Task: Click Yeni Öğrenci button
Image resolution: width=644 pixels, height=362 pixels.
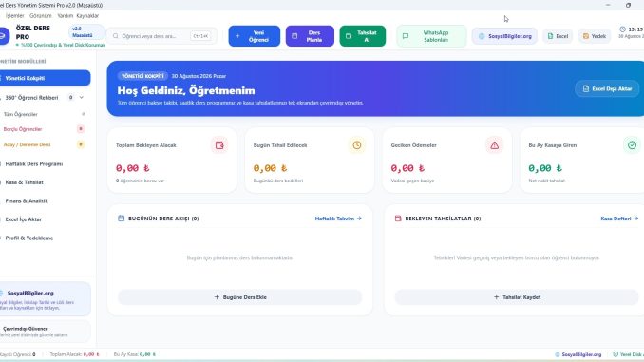Action: click(x=255, y=36)
